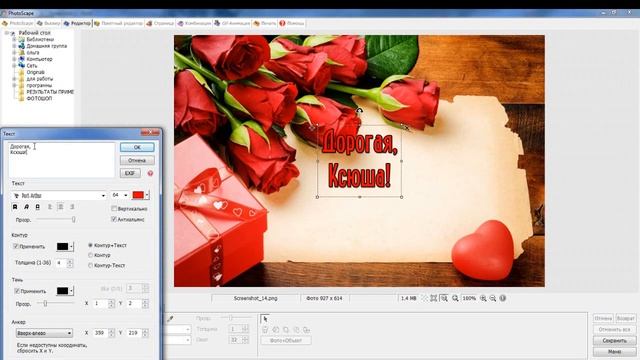Align text right in Text dialog
The image size is (640, 360).
pyautogui.click(x=72, y=207)
